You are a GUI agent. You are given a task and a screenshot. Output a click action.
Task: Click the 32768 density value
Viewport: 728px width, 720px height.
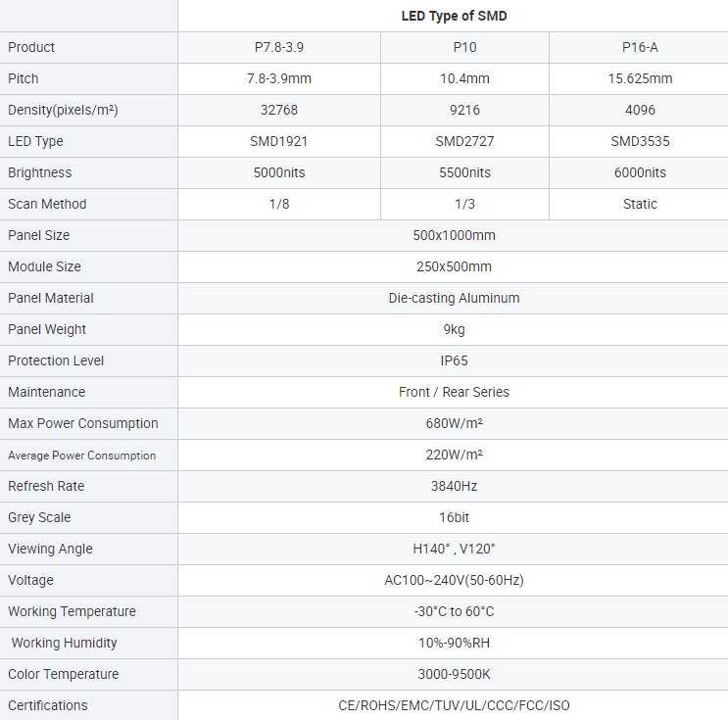pos(279,110)
